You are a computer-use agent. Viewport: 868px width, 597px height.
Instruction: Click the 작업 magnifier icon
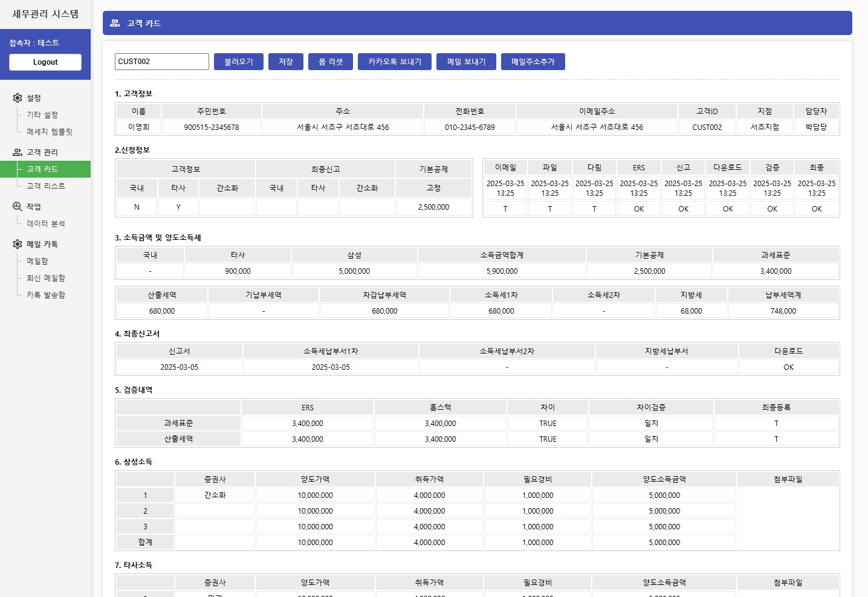pyautogui.click(x=18, y=205)
